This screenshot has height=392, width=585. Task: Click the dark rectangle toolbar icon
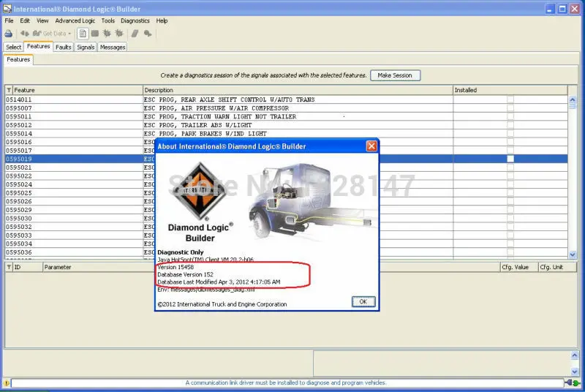coord(95,34)
